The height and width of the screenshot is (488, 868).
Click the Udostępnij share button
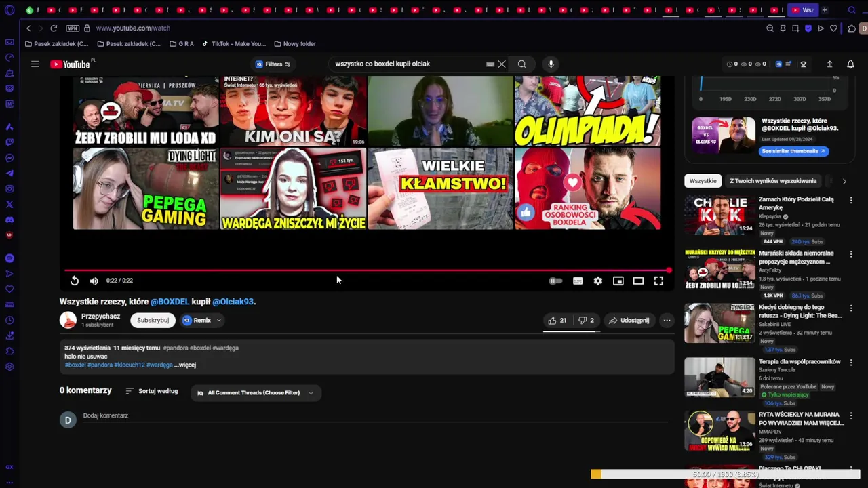629,320
